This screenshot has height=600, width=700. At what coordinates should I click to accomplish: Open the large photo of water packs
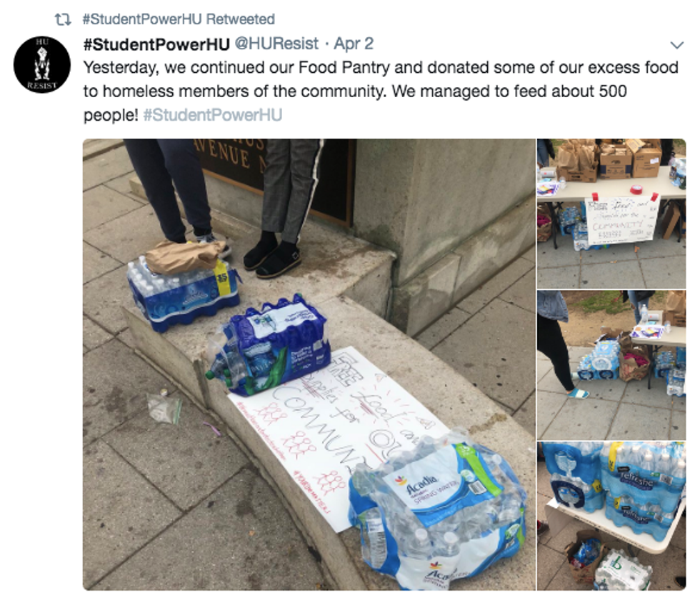click(x=309, y=364)
